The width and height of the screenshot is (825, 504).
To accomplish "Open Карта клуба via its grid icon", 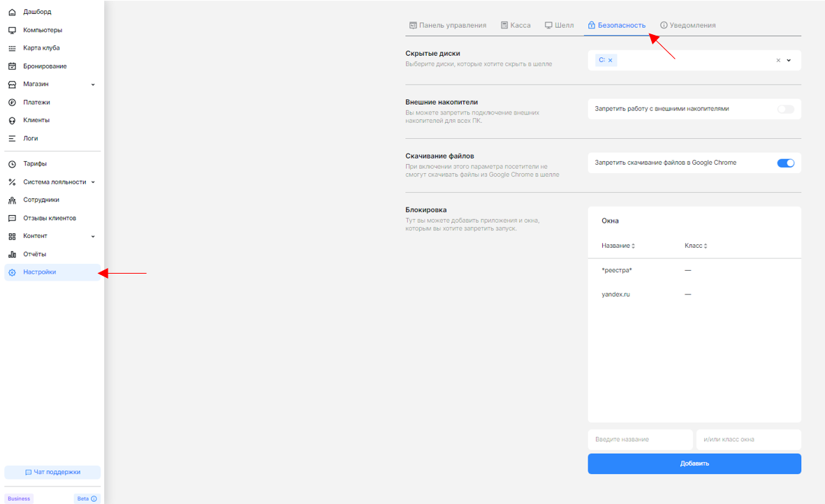I will [11, 47].
